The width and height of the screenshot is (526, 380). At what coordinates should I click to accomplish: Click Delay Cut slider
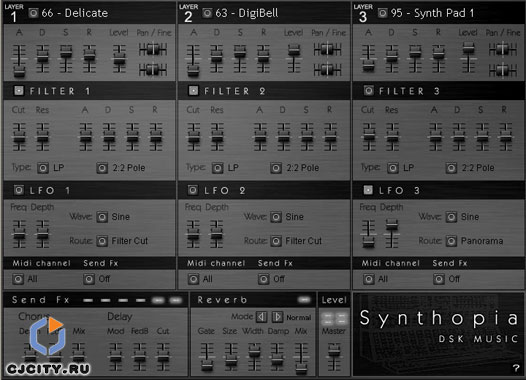[163, 357]
